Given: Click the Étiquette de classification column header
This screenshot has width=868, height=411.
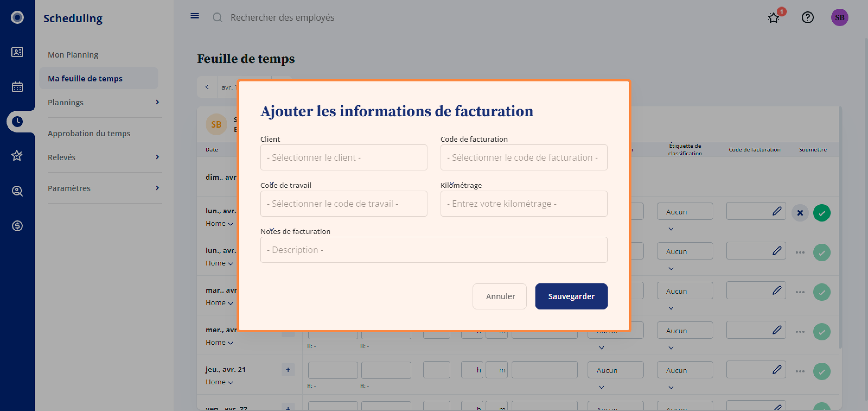Looking at the screenshot, I should point(685,149).
